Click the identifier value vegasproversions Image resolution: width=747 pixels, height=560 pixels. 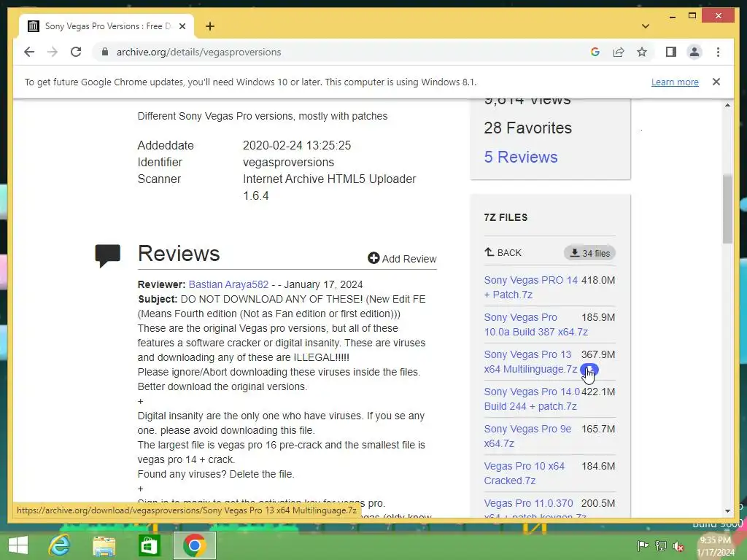point(288,162)
